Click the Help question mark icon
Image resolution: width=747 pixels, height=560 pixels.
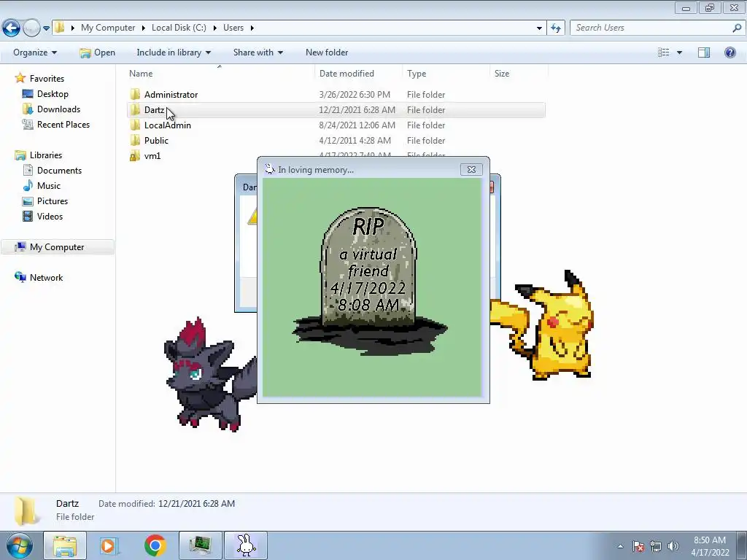729,52
